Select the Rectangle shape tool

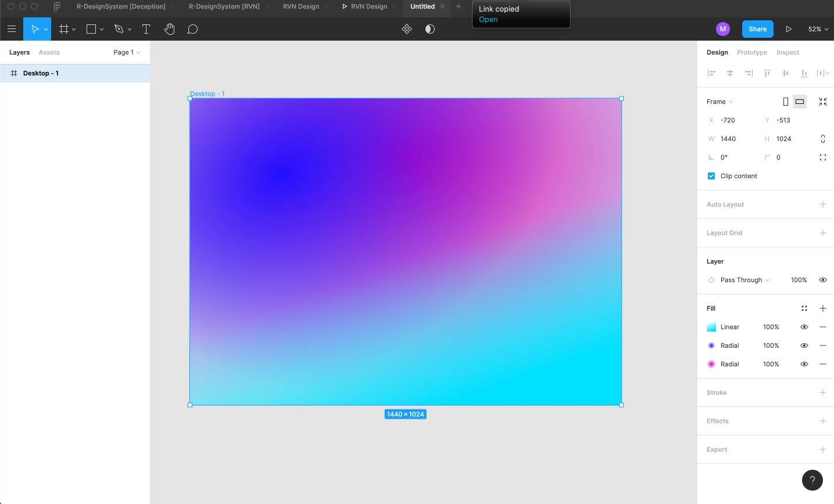tap(91, 29)
